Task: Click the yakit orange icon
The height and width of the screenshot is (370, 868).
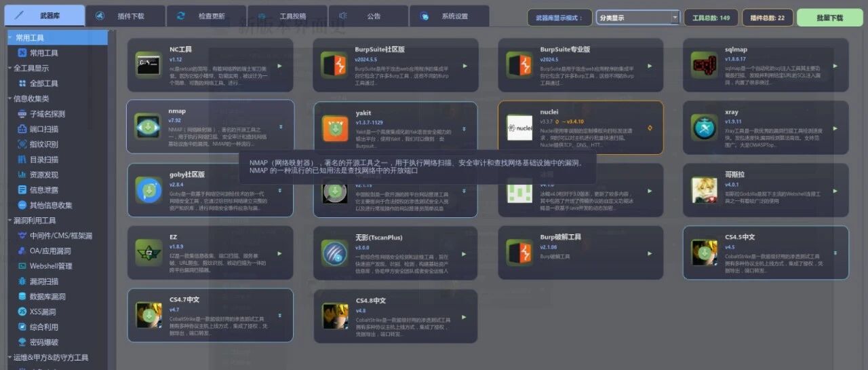Action: coord(336,128)
